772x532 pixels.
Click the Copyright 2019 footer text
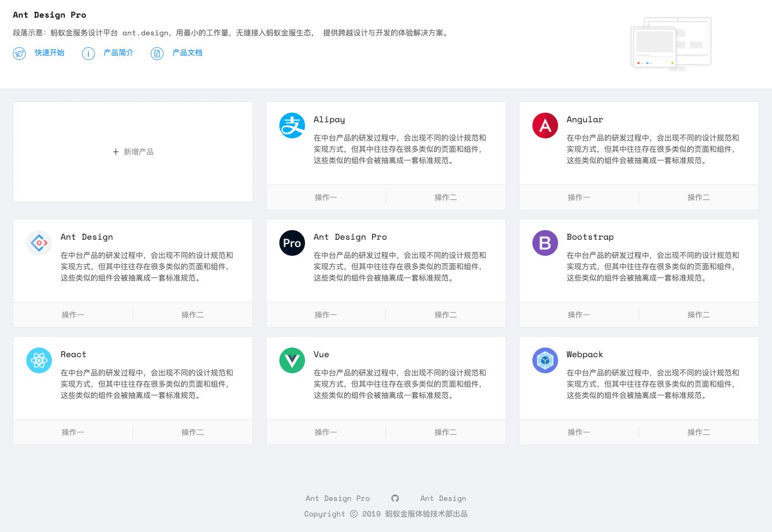(386, 514)
